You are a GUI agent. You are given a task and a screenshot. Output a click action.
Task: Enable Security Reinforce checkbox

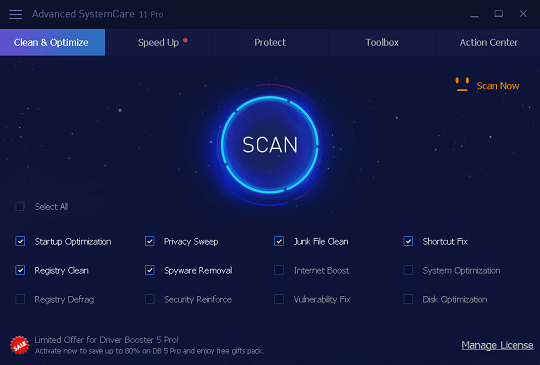coord(149,299)
